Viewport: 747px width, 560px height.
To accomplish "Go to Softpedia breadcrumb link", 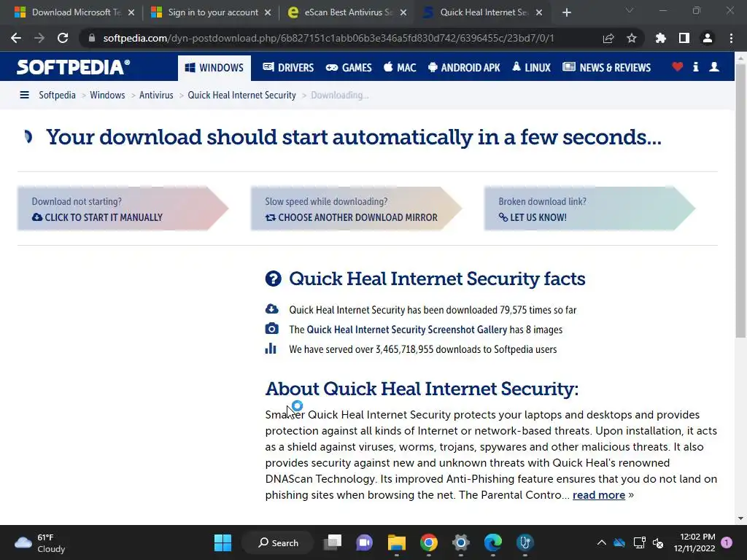I will tap(57, 95).
